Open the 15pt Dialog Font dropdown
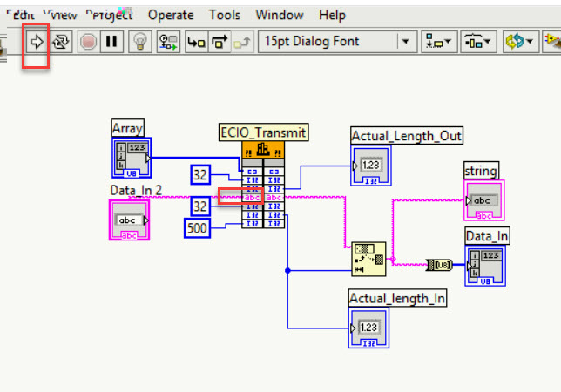Viewport: 561px width, 392px height. coord(337,42)
